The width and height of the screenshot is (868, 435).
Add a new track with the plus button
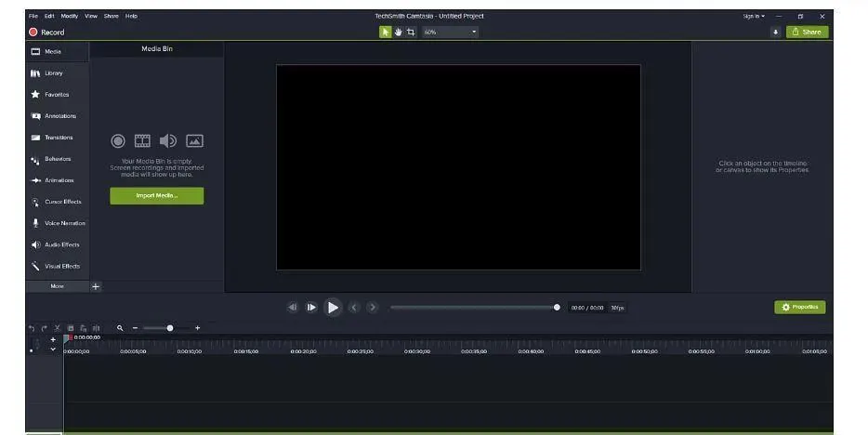click(53, 340)
